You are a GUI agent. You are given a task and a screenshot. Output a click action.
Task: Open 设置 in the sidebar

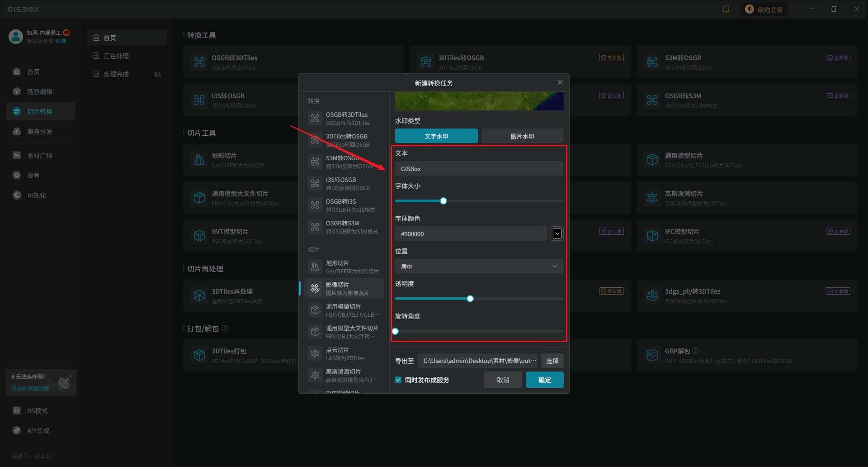[41, 176]
